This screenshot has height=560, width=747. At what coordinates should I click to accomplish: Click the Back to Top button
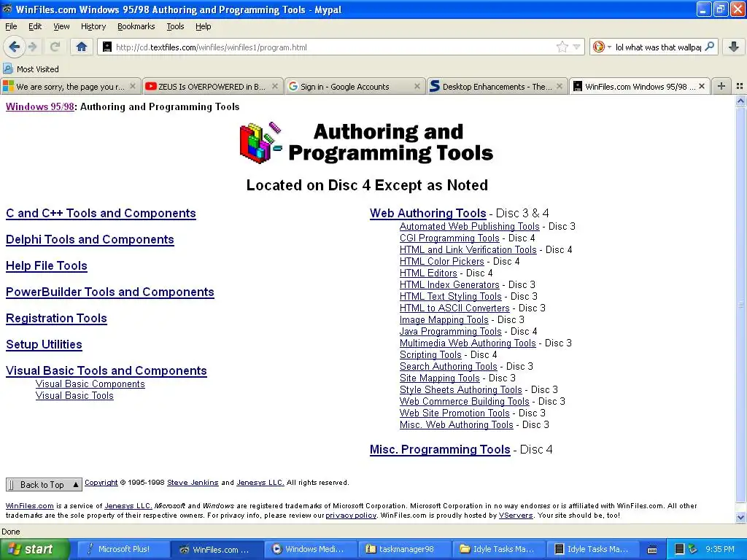[x=44, y=485]
